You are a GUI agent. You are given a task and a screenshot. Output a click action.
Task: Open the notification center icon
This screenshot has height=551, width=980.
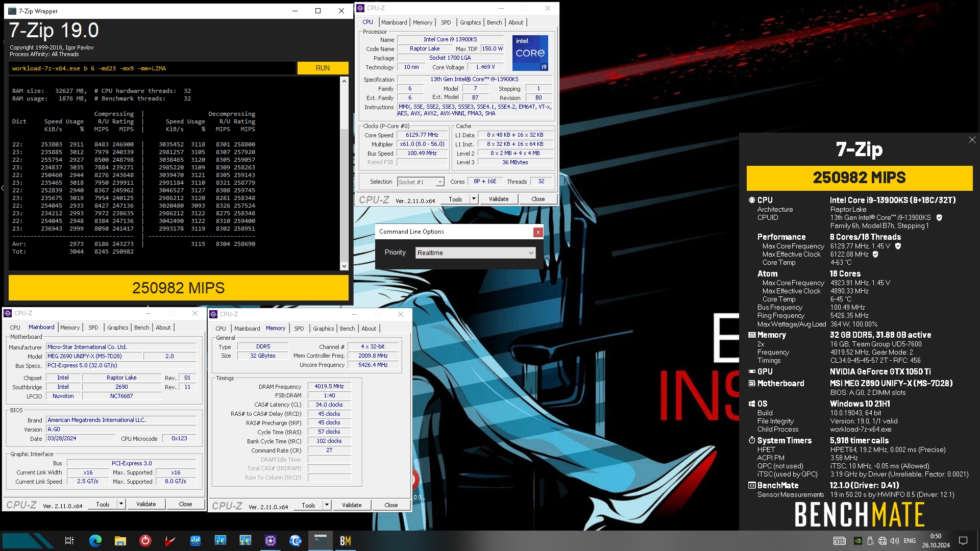pos(963,541)
